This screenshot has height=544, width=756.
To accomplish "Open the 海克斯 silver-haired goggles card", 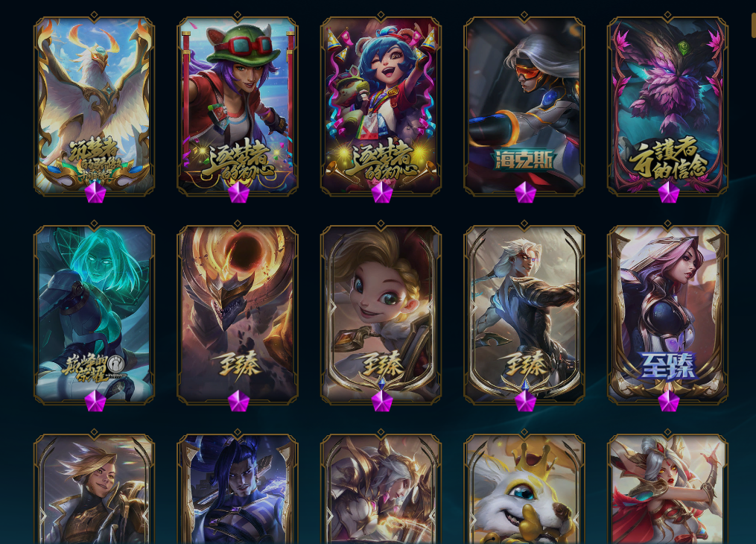I will [524, 106].
